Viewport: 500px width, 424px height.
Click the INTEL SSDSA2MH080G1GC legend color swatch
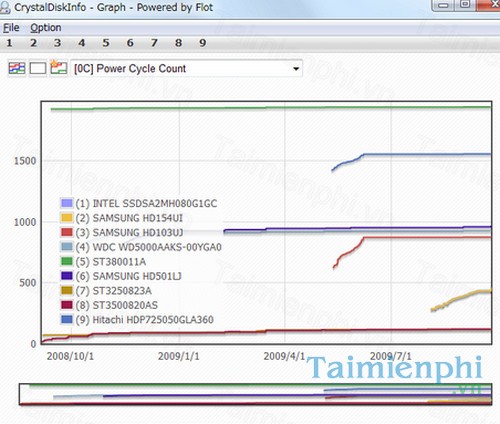pos(67,203)
